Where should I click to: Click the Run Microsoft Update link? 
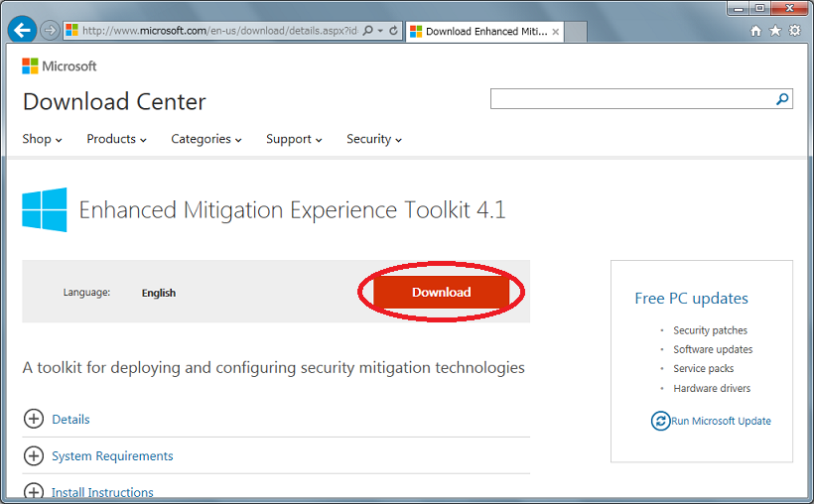[x=721, y=421]
